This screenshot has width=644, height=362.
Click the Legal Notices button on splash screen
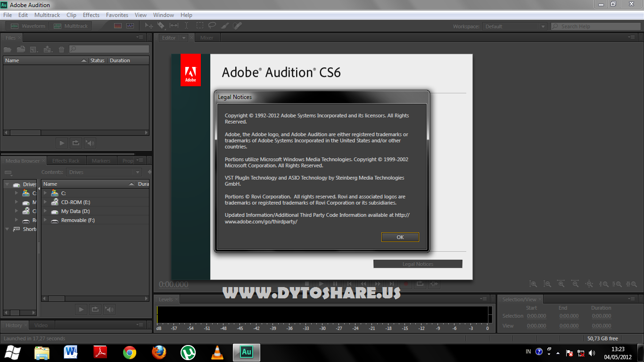click(x=418, y=264)
